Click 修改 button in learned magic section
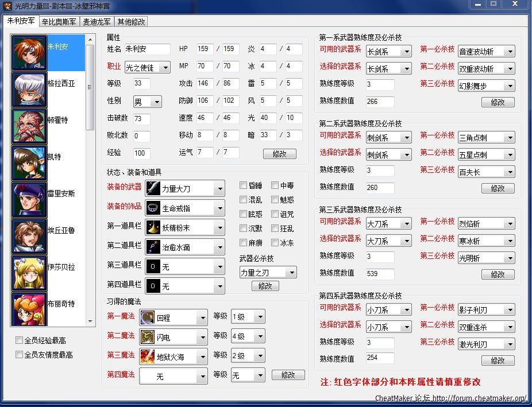 [288, 375]
